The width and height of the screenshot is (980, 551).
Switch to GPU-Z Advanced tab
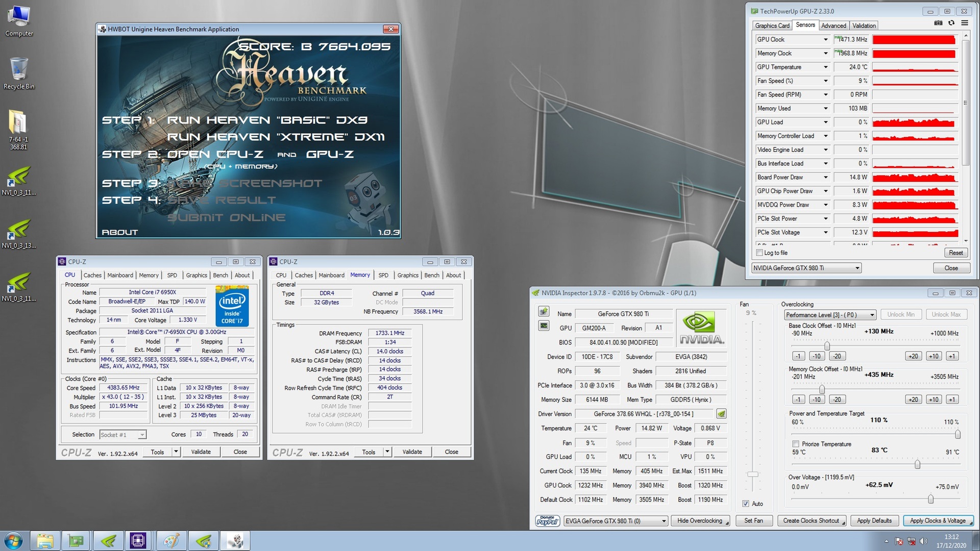(834, 26)
